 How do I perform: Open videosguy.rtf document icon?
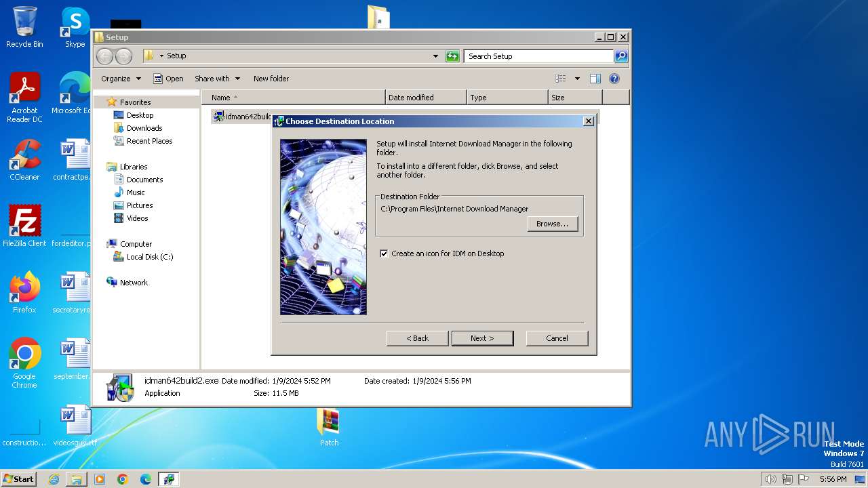click(75, 426)
